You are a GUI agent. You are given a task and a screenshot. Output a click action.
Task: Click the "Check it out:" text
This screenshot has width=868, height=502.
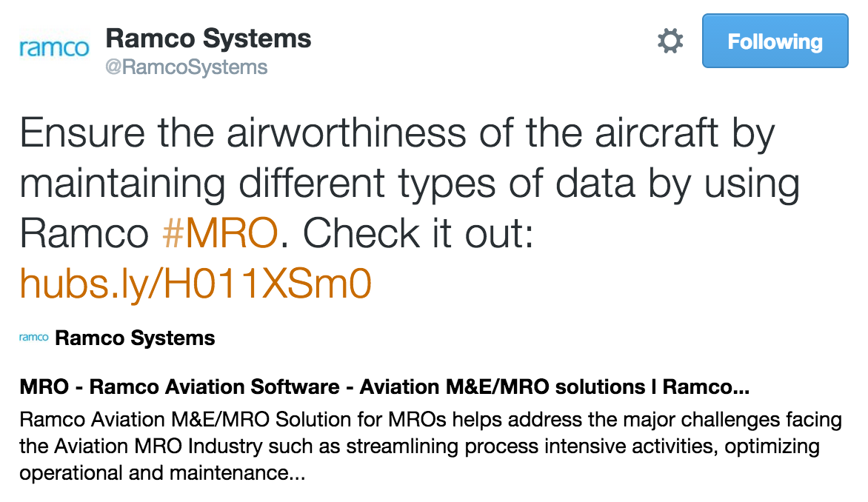click(418, 234)
